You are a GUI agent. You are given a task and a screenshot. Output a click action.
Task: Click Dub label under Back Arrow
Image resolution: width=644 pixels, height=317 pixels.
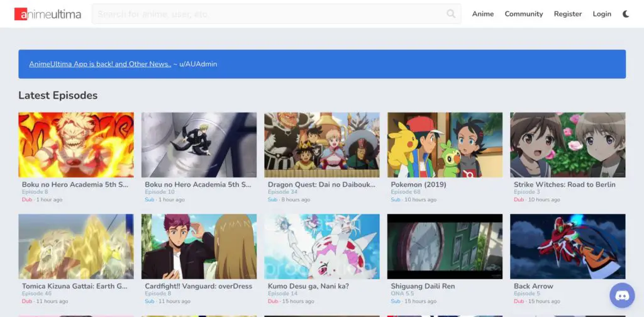519,301
